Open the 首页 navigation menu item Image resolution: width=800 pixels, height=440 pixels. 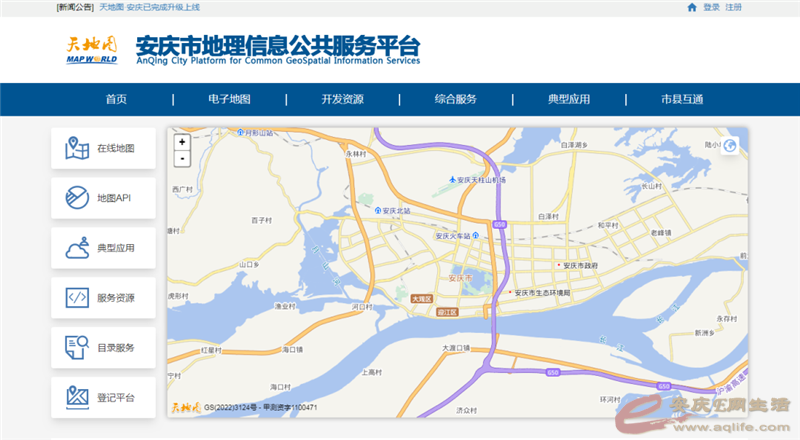coord(116,99)
